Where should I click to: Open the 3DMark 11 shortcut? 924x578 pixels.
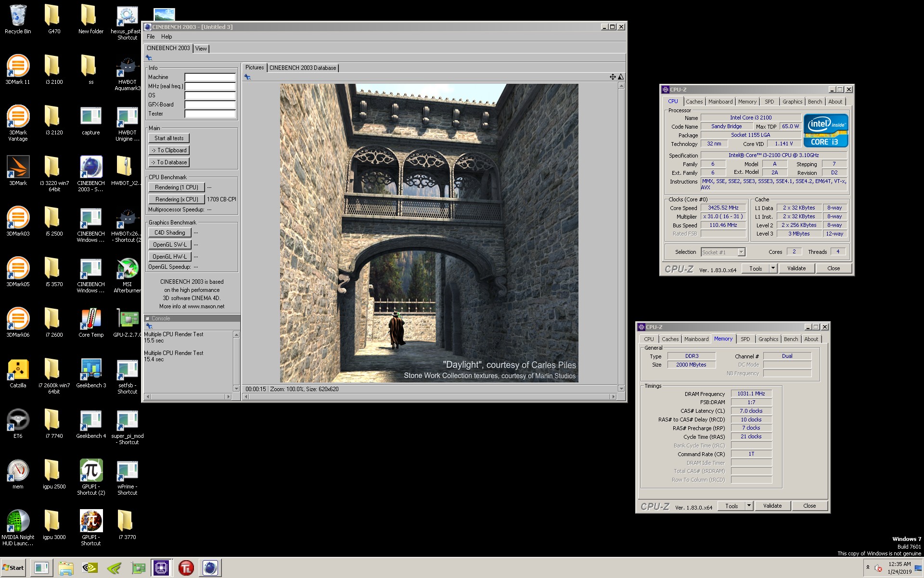(x=18, y=70)
